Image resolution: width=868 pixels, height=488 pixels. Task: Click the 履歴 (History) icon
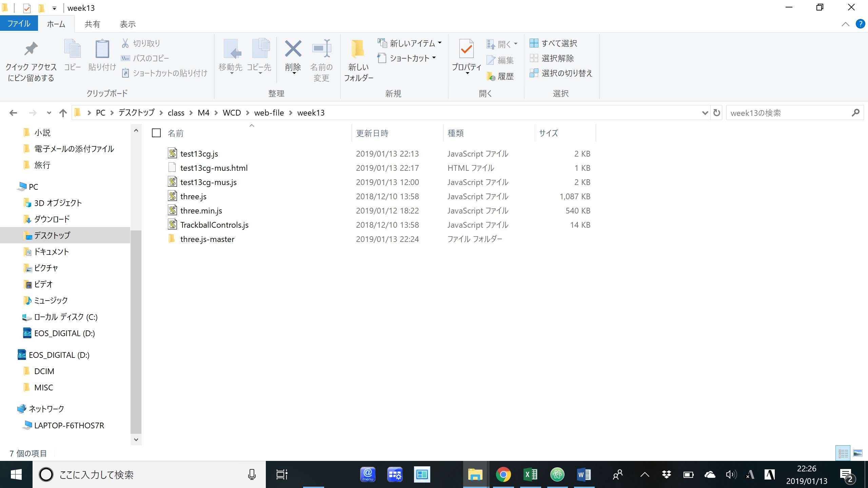502,76
